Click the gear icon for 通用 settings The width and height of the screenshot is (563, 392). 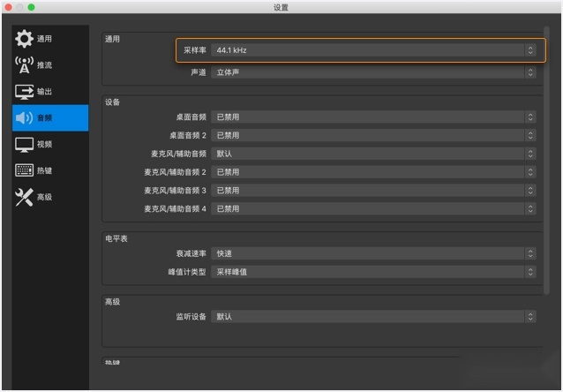tap(24, 39)
